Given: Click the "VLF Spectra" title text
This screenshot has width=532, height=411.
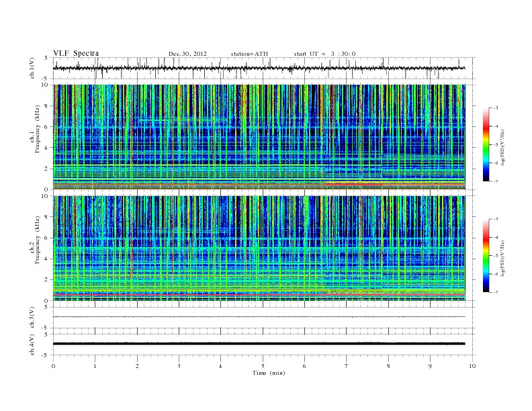Looking at the screenshot, I should (x=76, y=53).
